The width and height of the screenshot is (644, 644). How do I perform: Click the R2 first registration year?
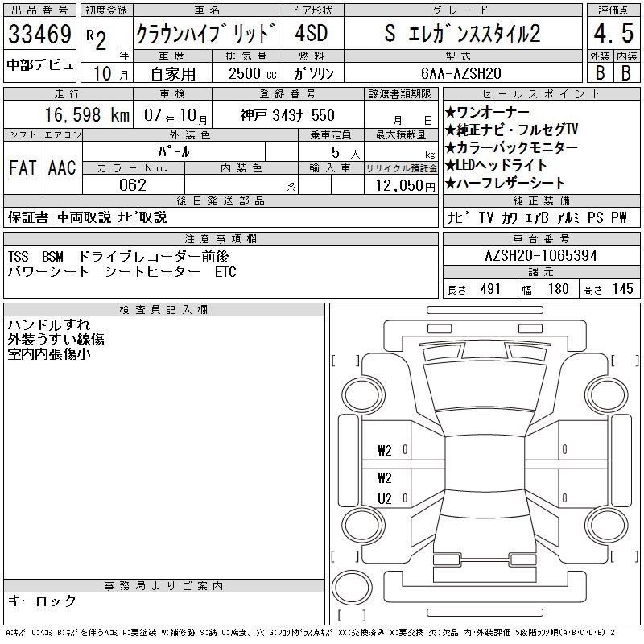pos(97,39)
